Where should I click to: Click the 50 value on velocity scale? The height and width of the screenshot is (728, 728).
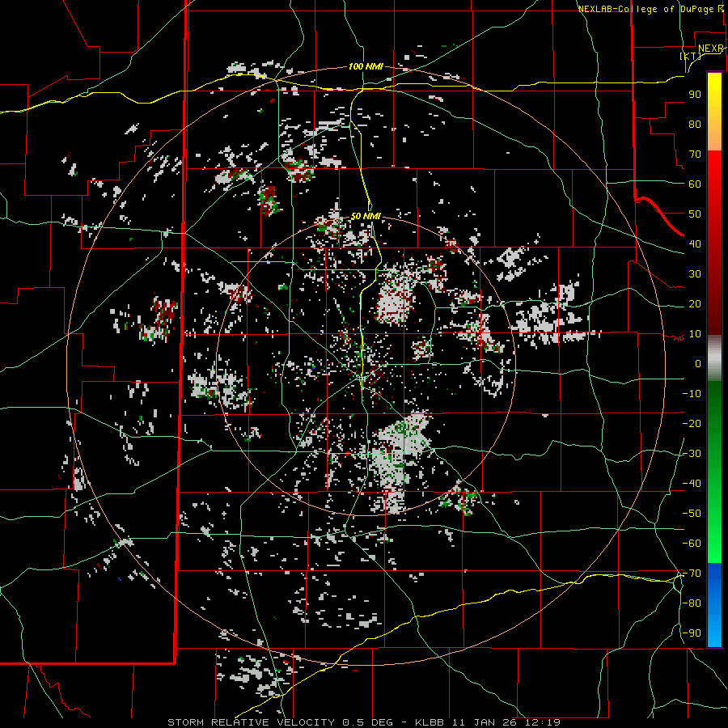pos(695,214)
